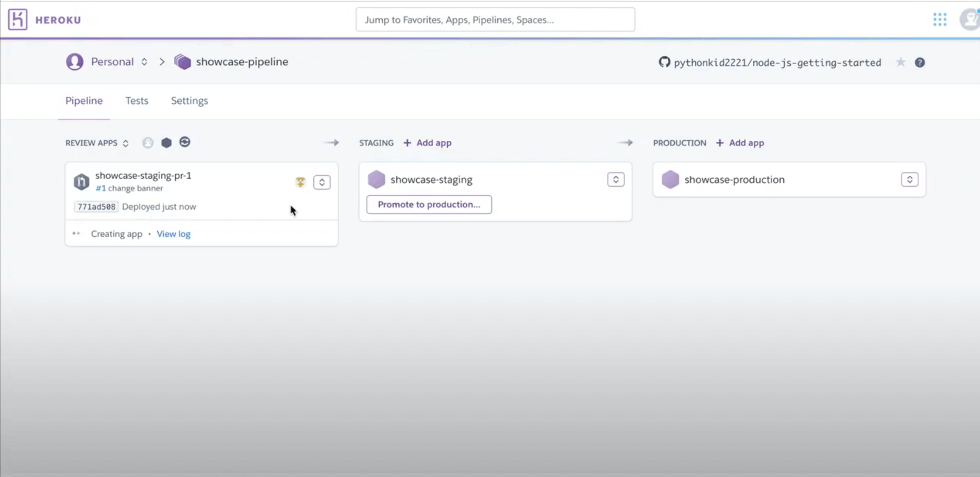The width and height of the screenshot is (980, 477).
Task: Open the actions menu on showcase-production
Action: 909,179
